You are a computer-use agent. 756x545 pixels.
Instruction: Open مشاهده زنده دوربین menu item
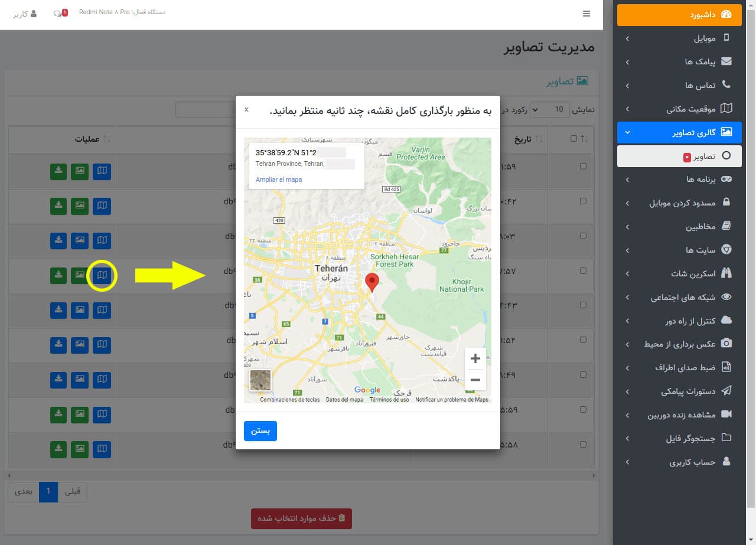(x=679, y=415)
